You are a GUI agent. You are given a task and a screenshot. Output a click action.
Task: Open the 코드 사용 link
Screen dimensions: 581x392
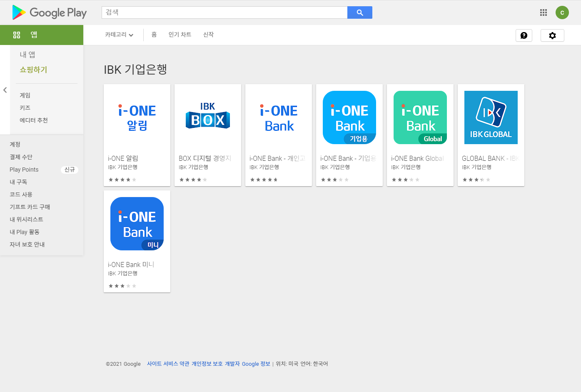pos(21,195)
